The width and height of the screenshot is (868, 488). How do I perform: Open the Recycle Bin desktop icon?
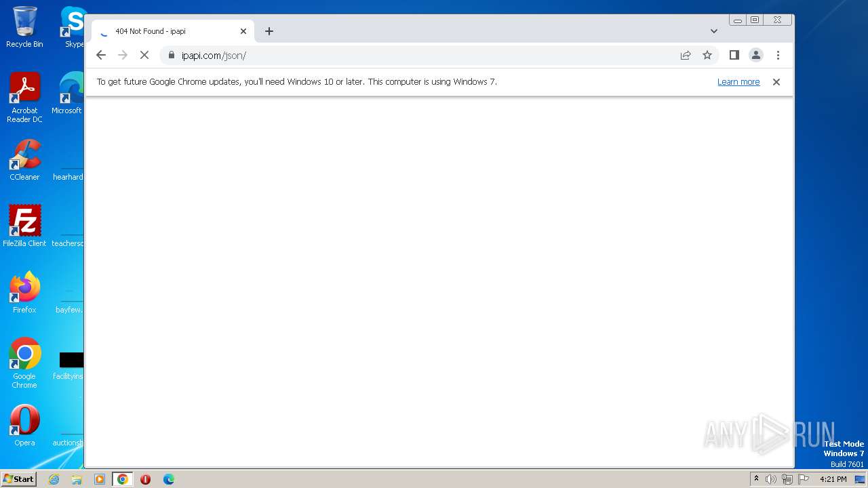tap(24, 27)
